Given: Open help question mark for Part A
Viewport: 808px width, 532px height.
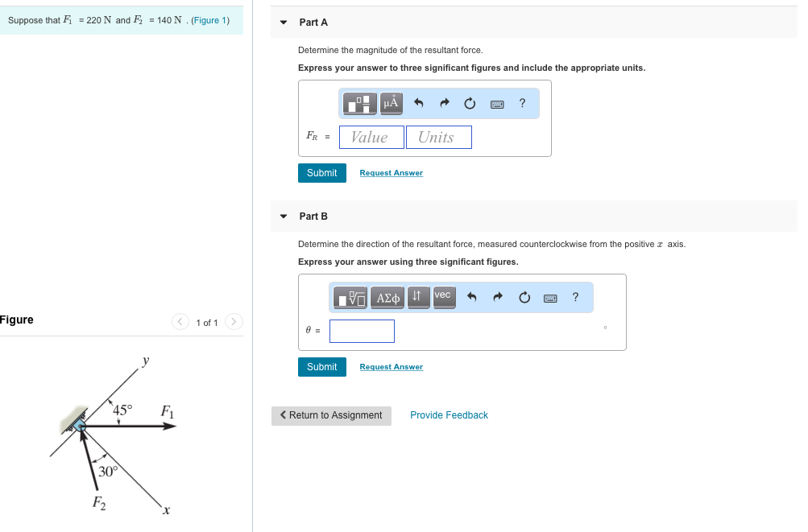Looking at the screenshot, I should [x=522, y=103].
